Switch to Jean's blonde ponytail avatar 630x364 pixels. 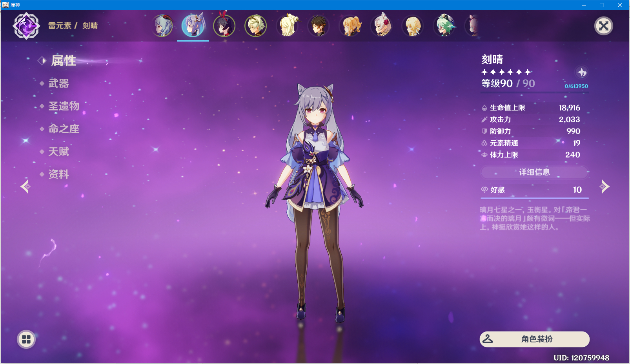(x=350, y=26)
